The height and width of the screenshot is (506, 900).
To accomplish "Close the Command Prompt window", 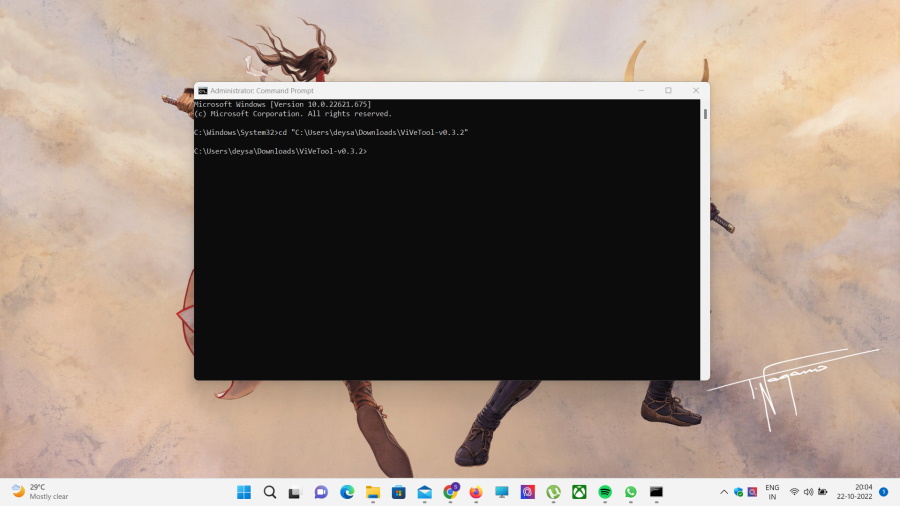I will 696,91.
